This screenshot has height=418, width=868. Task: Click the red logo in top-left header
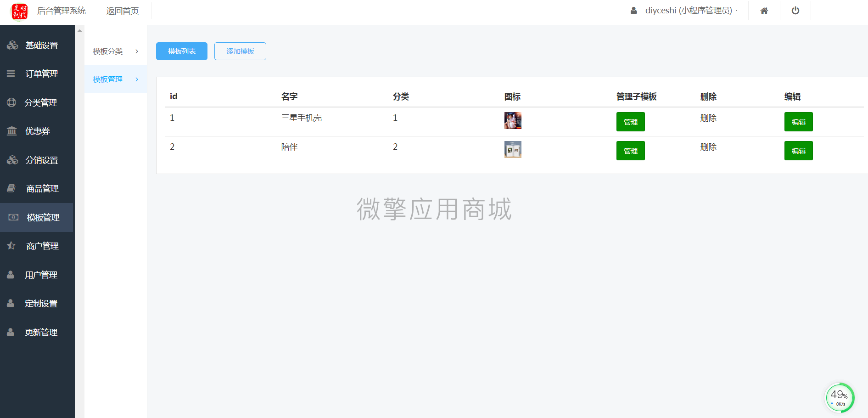19,11
